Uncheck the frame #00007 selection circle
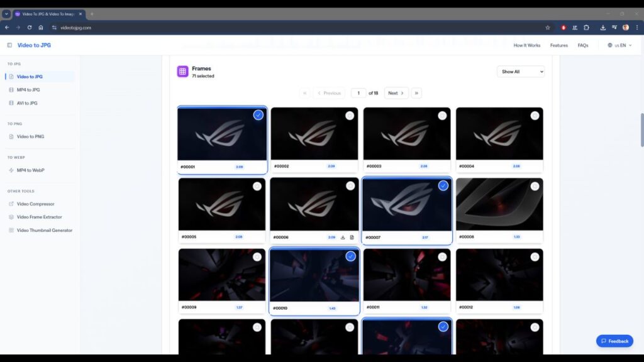The width and height of the screenshot is (644, 362). 443,185
